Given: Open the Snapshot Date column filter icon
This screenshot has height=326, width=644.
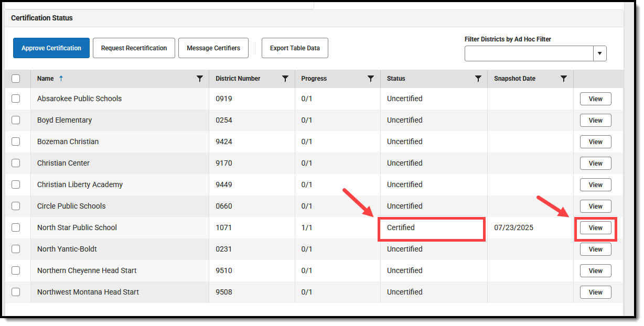Looking at the screenshot, I should (564, 79).
